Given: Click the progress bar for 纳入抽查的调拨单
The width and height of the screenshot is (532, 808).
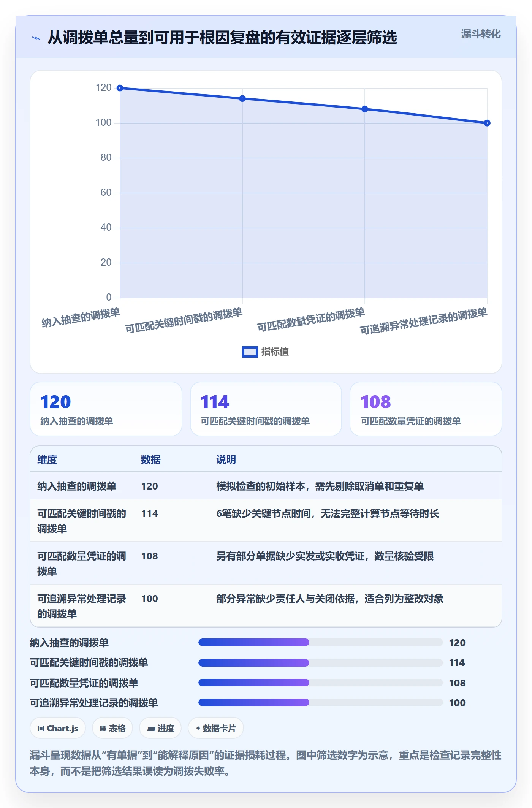Looking at the screenshot, I should click(321, 642).
